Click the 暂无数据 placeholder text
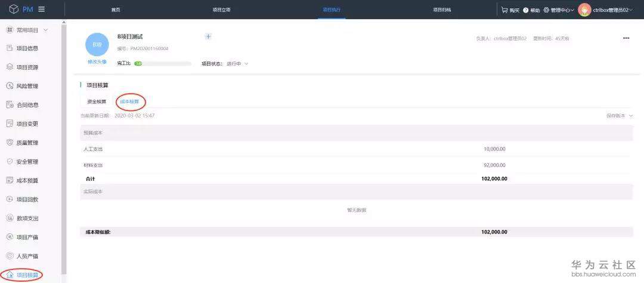644x283 pixels. 357,210
